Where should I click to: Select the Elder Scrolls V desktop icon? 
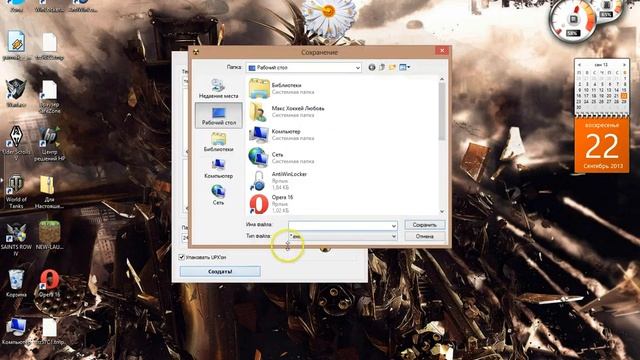pyautogui.click(x=16, y=142)
